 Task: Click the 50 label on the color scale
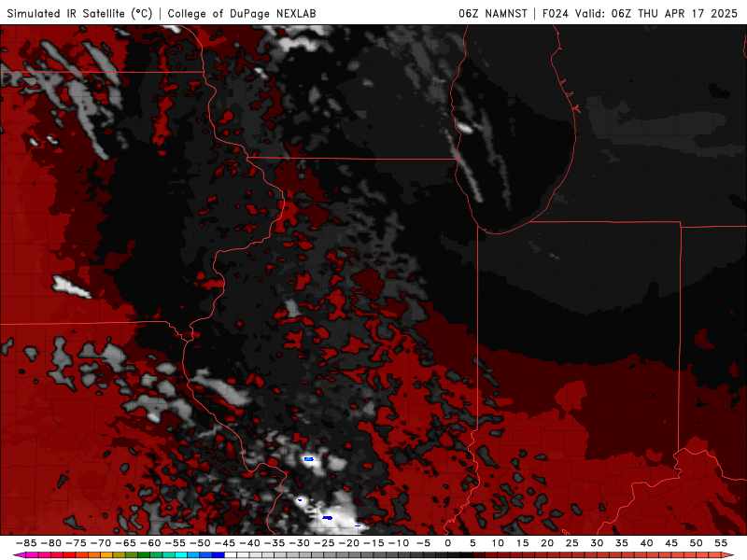[x=696, y=543]
